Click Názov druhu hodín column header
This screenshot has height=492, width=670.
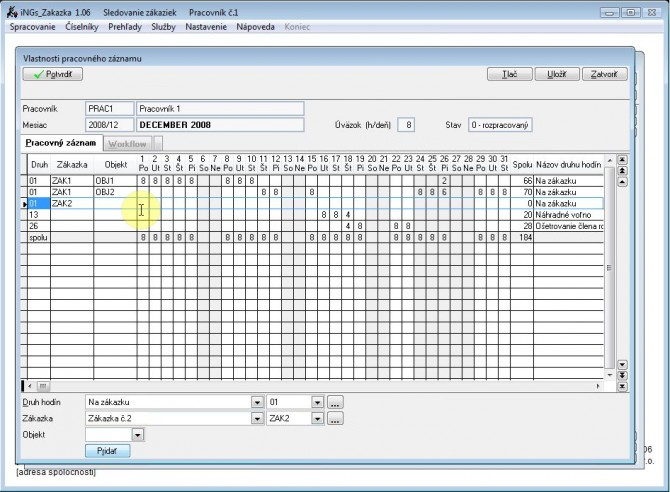click(569, 165)
